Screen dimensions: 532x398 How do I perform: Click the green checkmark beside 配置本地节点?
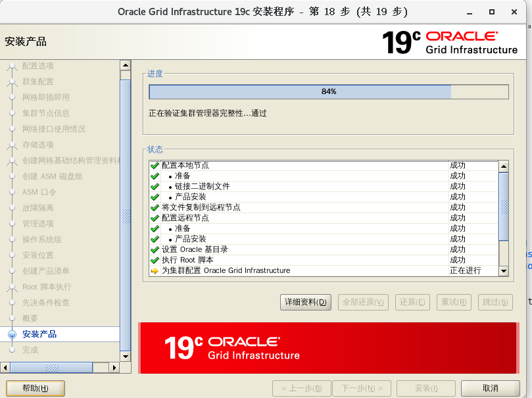tap(155, 166)
